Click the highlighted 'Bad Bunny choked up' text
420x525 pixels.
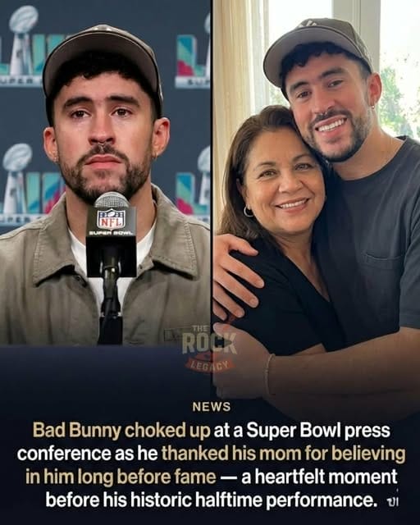pos(121,431)
